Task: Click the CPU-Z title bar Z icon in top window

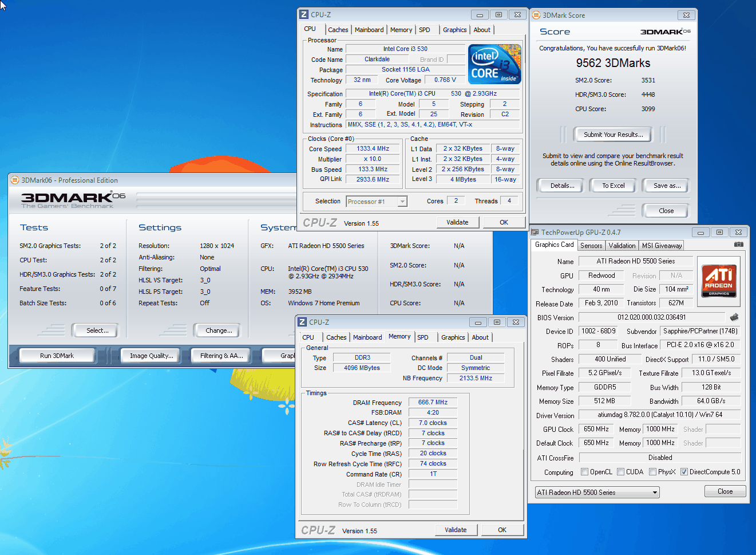Action: [x=304, y=15]
